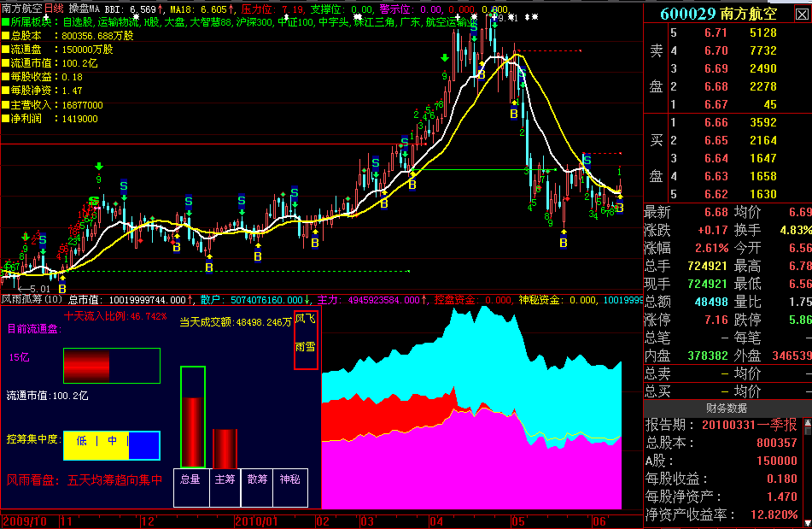
Task: Click the green square beside 所属板块
Action: 5,22
